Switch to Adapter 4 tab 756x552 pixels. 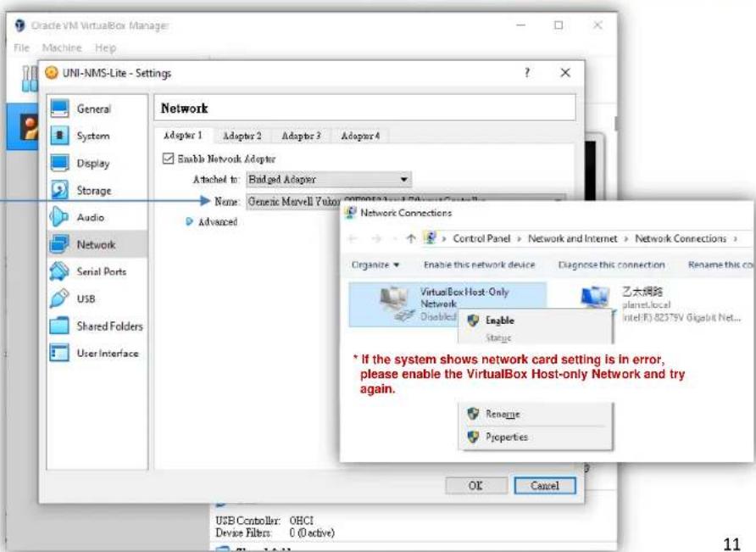[360, 136]
